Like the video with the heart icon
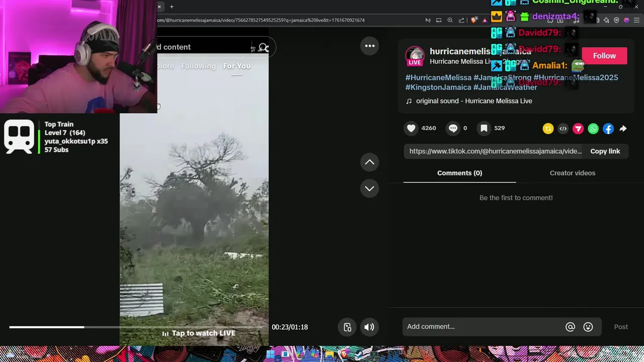644x362 pixels. click(x=411, y=128)
